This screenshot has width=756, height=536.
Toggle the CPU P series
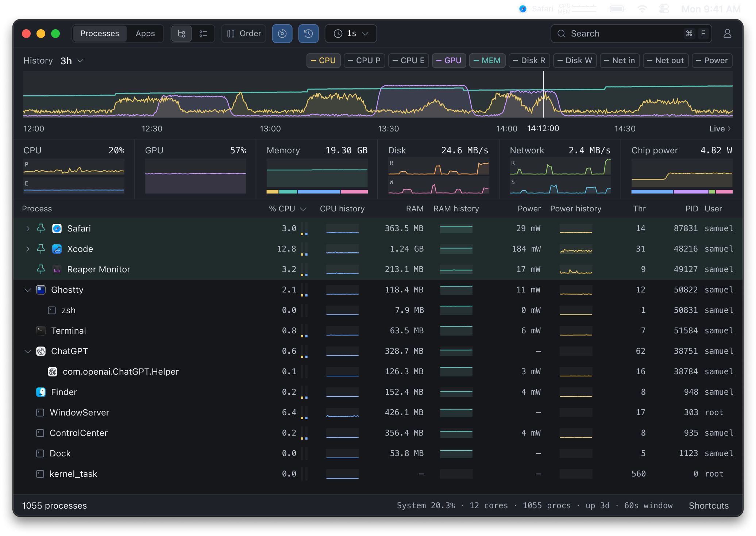pos(364,61)
